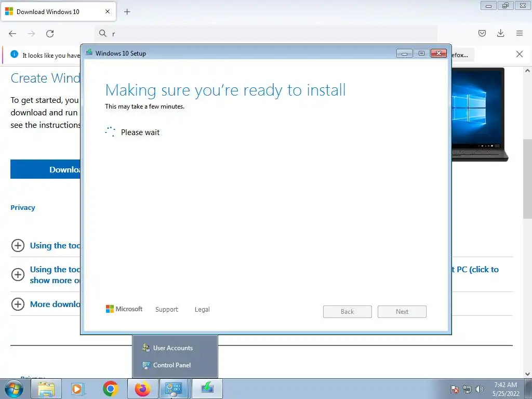The width and height of the screenshot is (532, 399).
Task: Click the Windows laptop image on webpage
Action: click(480, 115)
